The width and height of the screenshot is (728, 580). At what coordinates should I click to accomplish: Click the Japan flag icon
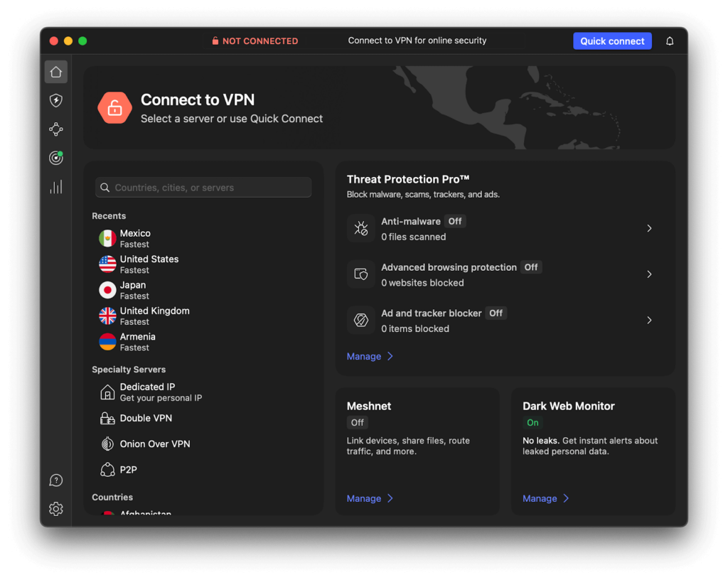point(107,290)
